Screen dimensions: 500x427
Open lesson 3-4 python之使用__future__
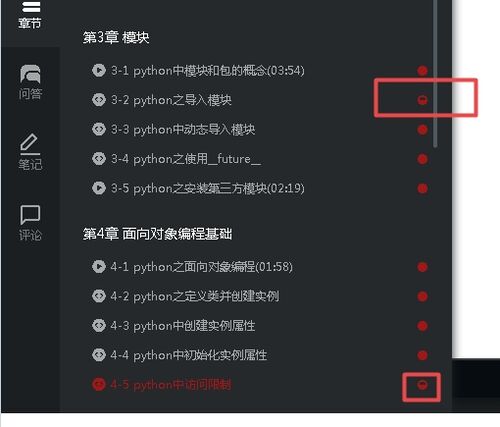186,159
